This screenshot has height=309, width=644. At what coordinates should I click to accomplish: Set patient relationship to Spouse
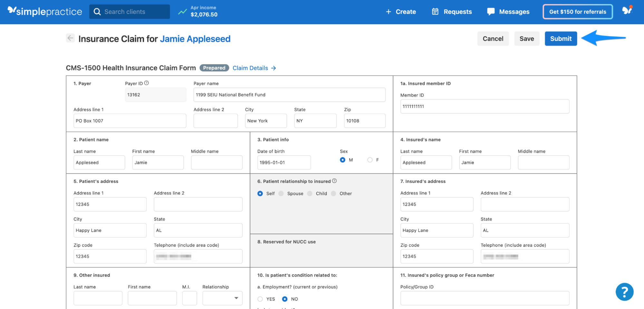281,194
